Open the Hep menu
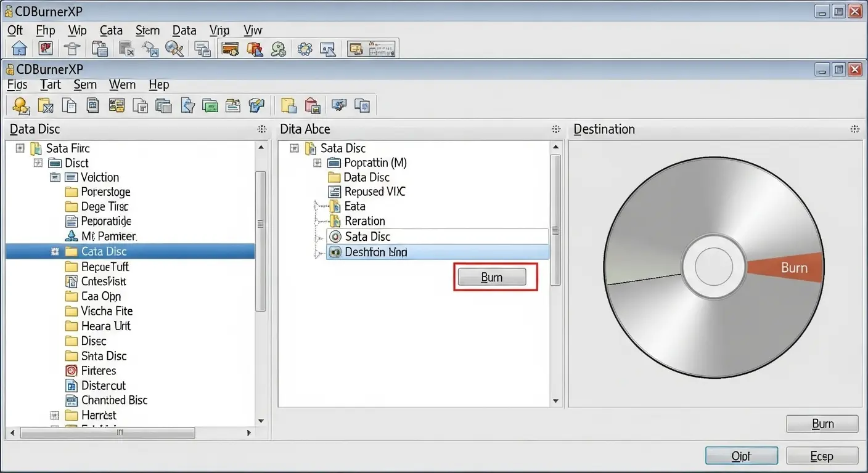 (x=159, y=85)
